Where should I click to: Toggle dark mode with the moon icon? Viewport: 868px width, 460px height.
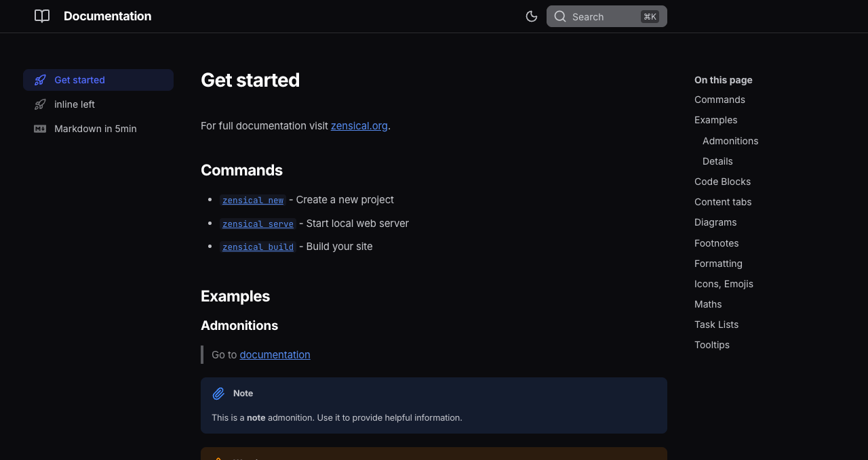[532, 16]
